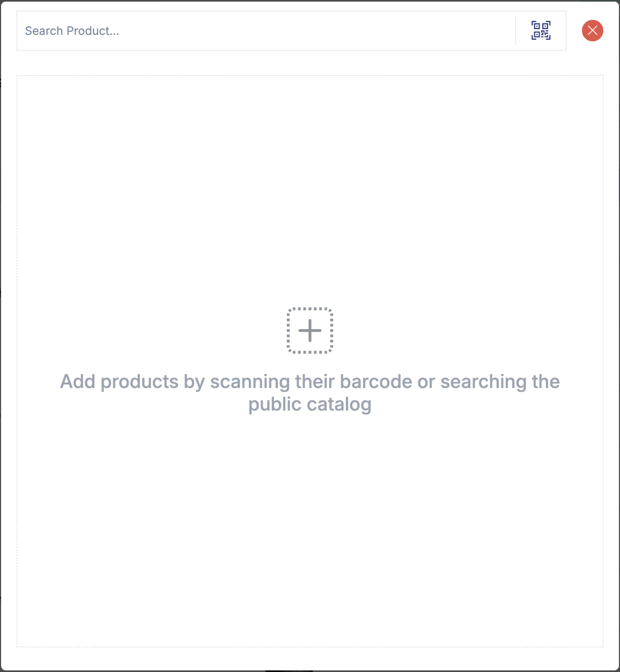Click 'public catalog' text in empty state
This screenshot has width=620, height=672.
[x=309, y=405]
